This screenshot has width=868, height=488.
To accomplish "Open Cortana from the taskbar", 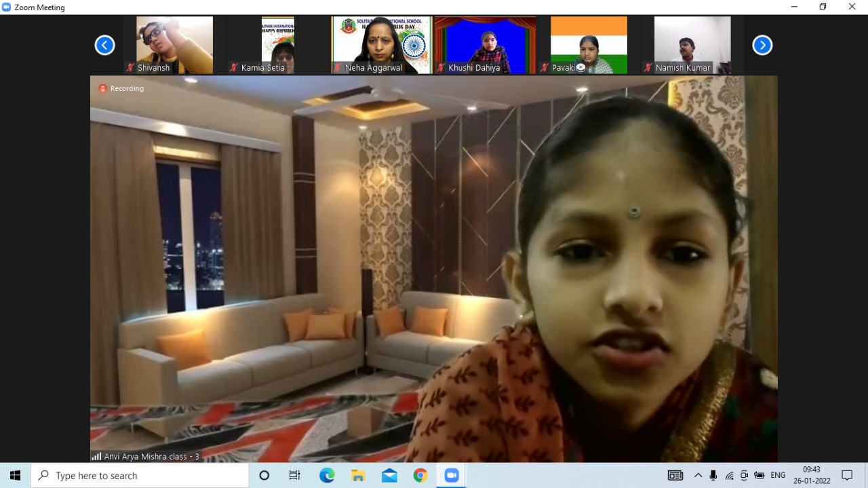I will point(264,475).
